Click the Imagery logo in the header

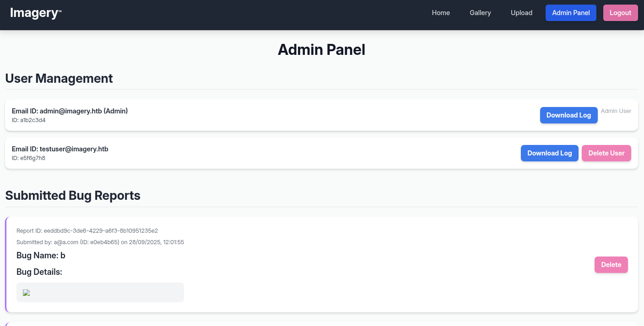pyautogui.click(x=35, y=13)
